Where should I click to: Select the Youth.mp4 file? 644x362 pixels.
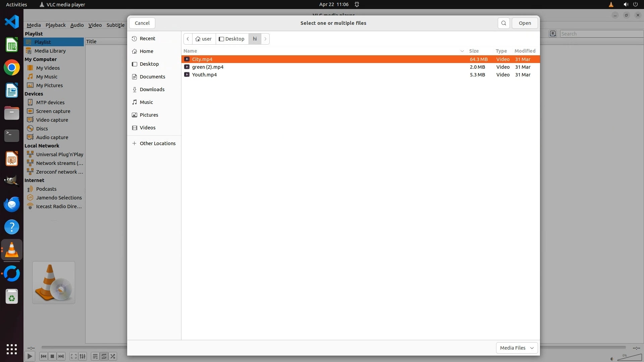pyautogui.click(x=204, y=75)
